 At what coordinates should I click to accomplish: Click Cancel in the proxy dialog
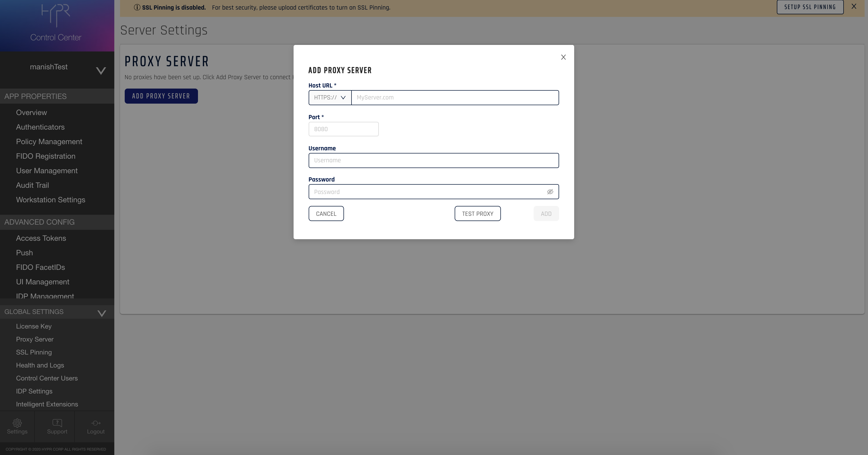pos(326,214)
